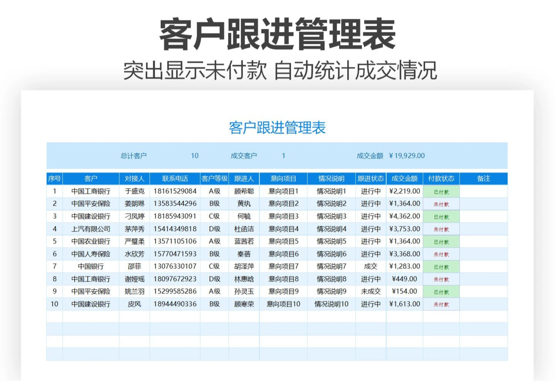
Task: Click 未付款 status in row 2
Action: 441,204
